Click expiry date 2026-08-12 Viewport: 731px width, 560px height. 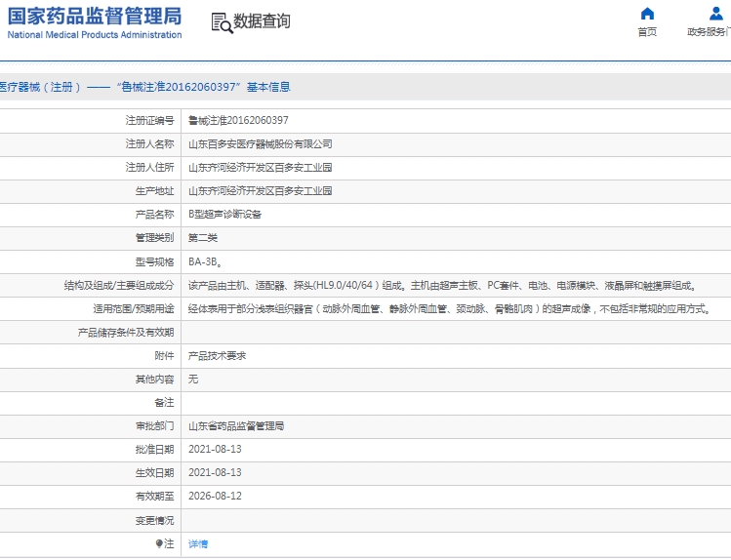[x=215, y=497]
